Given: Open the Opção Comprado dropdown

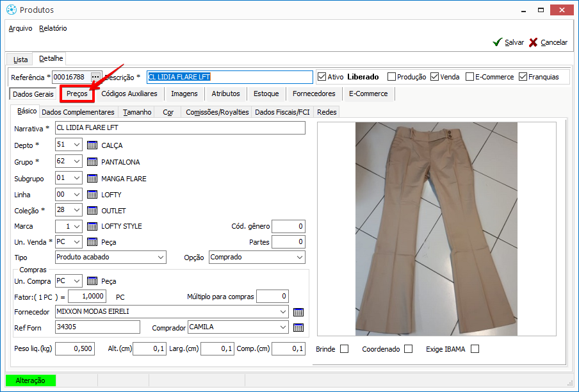Looking at the screenshot, I should tap(300, 257).
